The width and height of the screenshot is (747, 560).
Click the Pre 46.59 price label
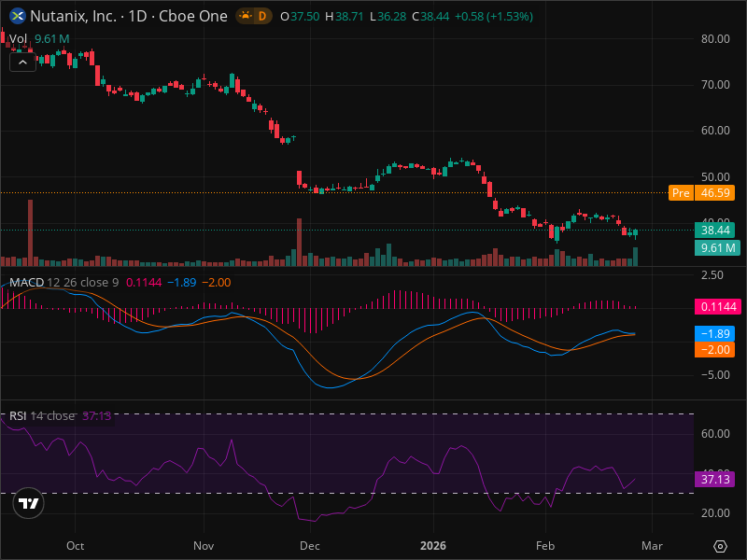701,193
